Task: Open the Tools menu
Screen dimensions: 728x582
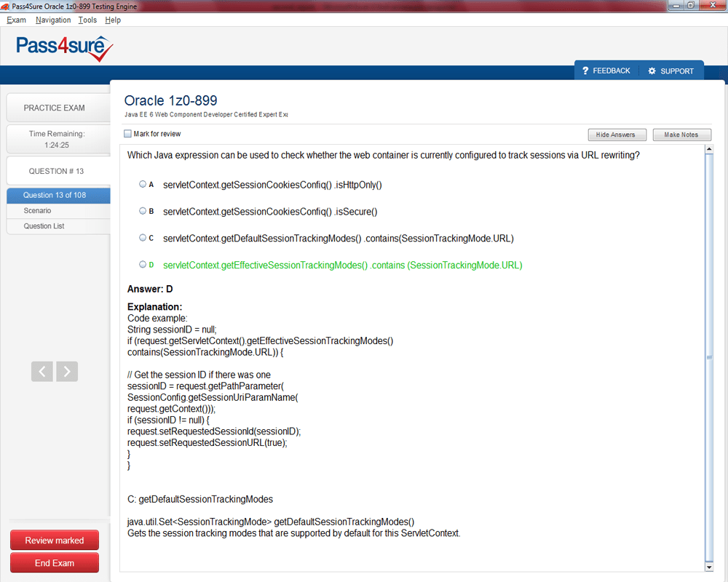Action: click(x=87, y=20)
